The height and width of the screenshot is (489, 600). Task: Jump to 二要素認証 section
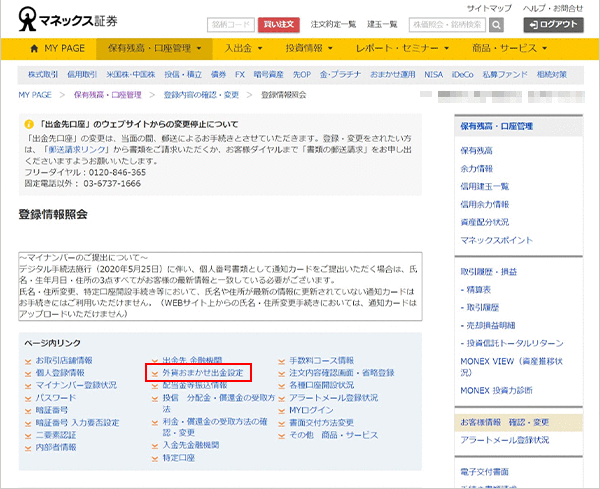click(x=56, y=435)
